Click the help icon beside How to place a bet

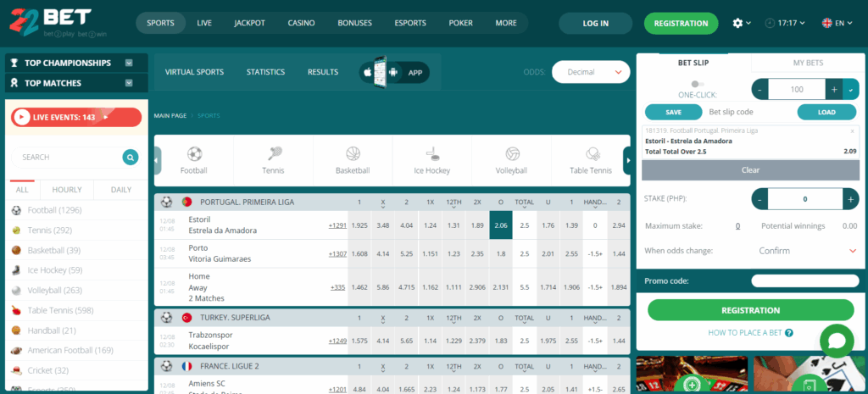(x=789, y=333)
